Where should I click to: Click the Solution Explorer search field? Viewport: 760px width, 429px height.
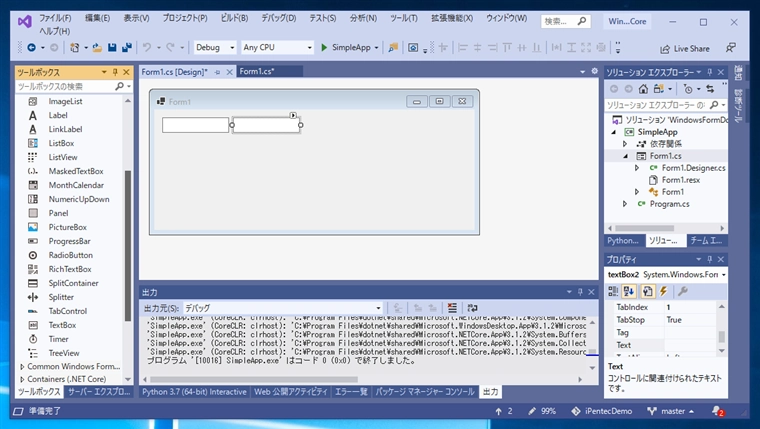pos(656,105)
